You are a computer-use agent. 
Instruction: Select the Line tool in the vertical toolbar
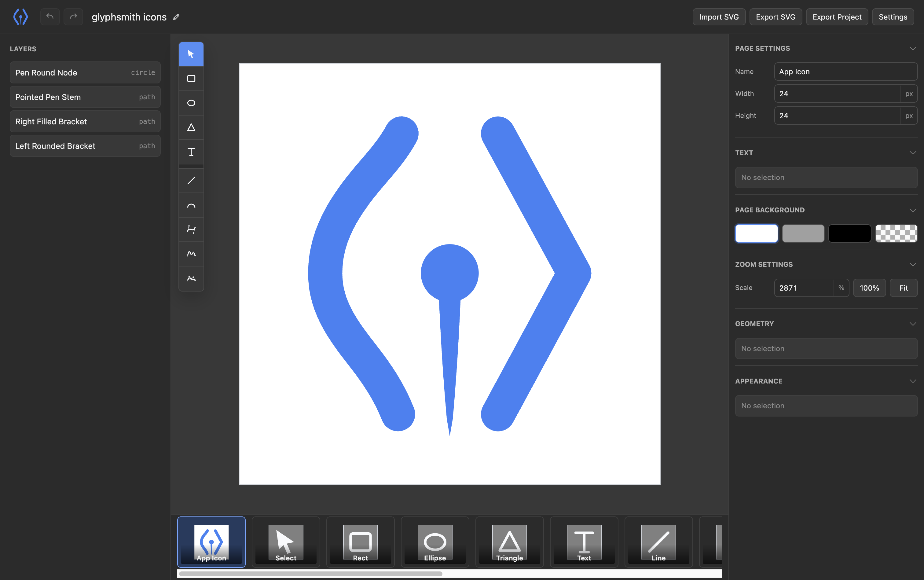click(191, 180)
